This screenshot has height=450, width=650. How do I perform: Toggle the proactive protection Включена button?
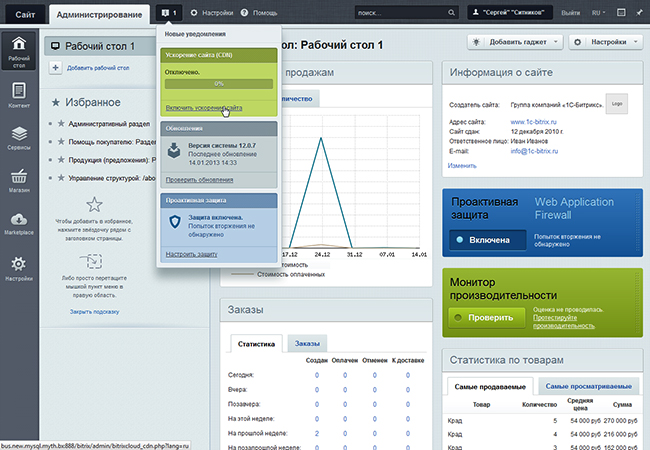click(x=485, y=240)
